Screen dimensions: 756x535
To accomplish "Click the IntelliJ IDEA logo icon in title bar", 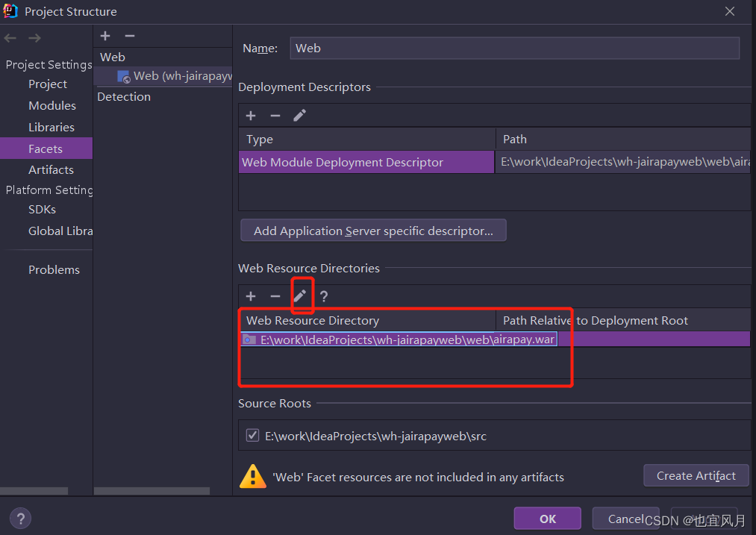I will click(x=10, y=11).
